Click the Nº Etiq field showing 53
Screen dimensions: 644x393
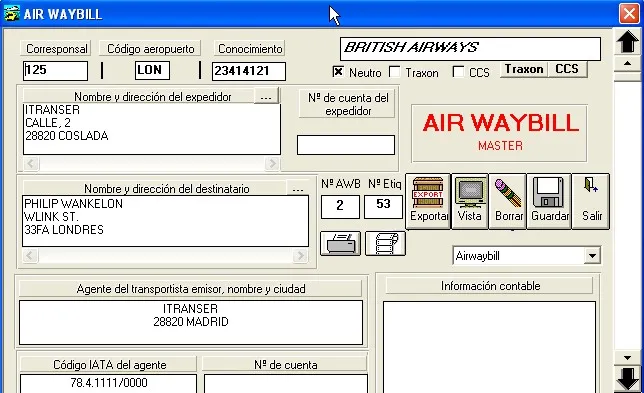tap(383, 207)
